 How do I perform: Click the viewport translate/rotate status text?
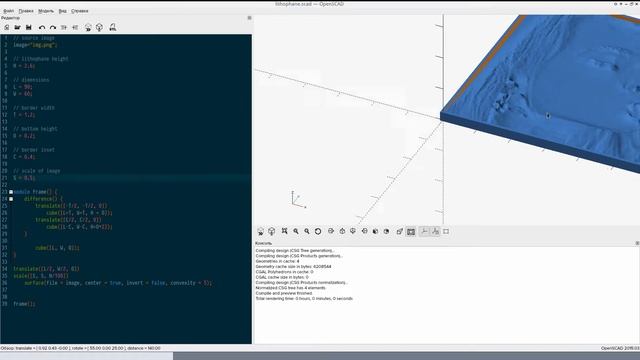[80, 348]
